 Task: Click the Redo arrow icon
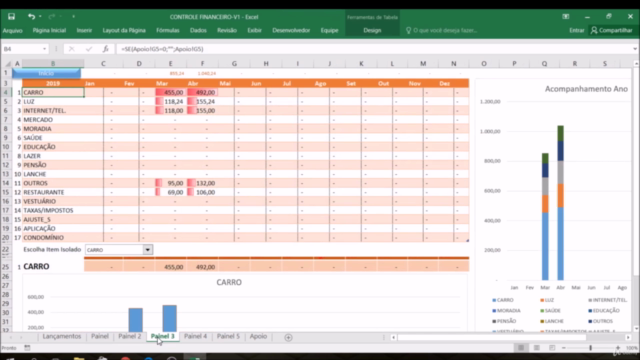51,17
